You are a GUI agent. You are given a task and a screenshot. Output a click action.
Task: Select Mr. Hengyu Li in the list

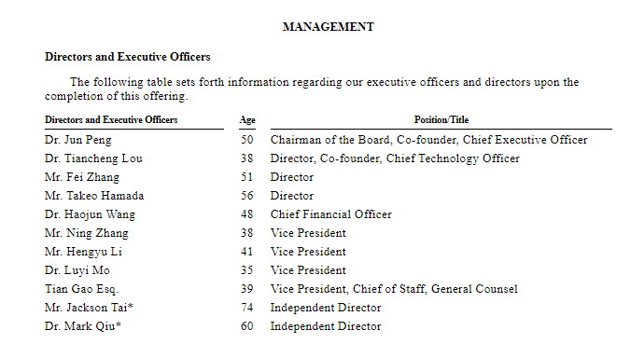pyautogui.click(x=83, y=252)
